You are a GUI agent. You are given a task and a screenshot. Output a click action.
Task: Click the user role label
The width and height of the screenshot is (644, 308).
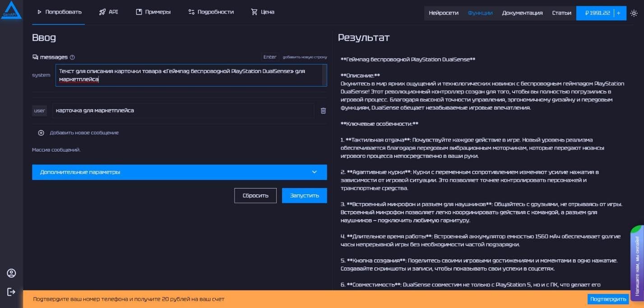[x=40, y=110]
